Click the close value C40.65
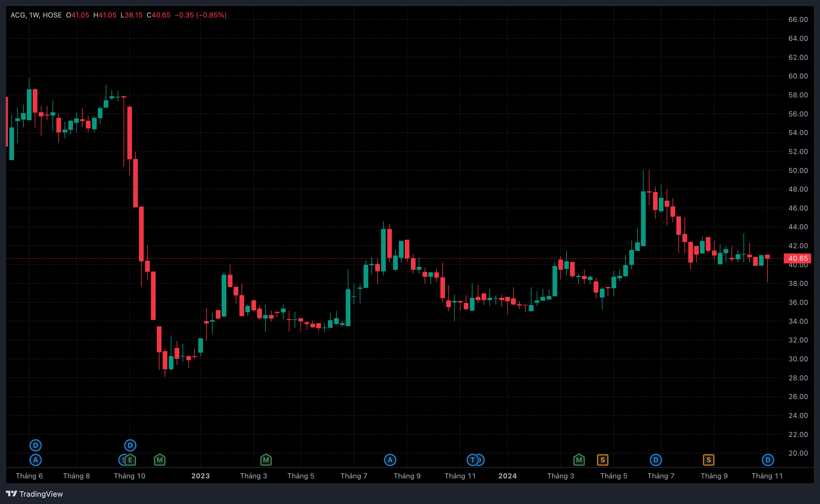The width and height of the screenshot is (820, 504). pos(159,15)
